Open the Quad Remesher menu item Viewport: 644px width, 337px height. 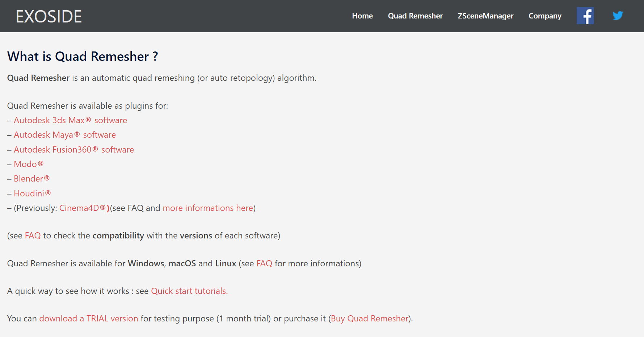pos(415,16)
